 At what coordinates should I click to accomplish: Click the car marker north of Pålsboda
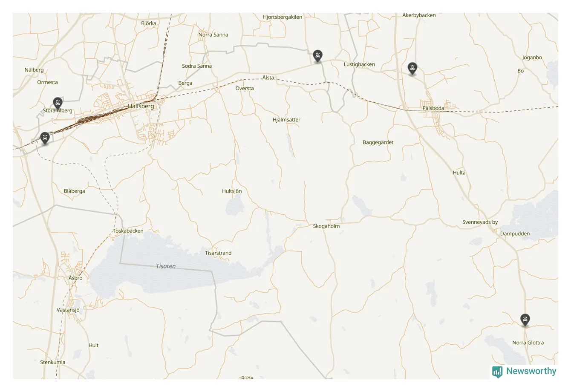click(412, 68)
